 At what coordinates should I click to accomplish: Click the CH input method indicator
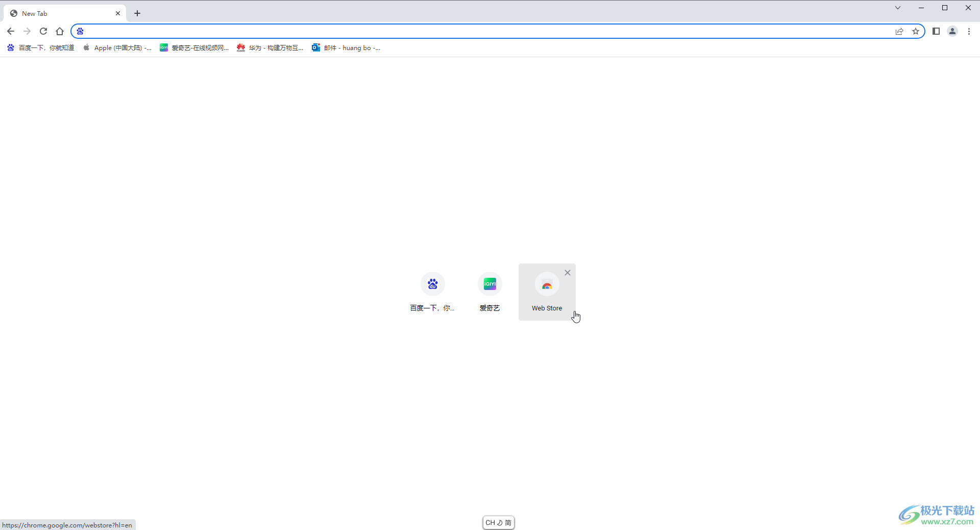(x=498, y=522)
